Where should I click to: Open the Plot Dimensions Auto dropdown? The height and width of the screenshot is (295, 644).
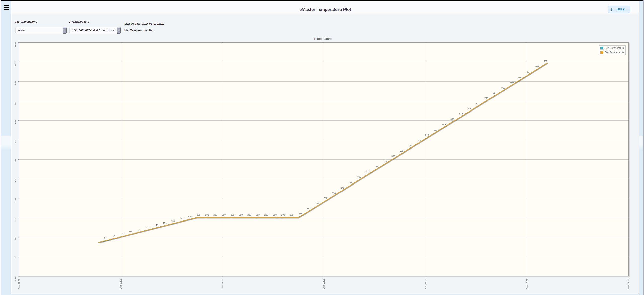[x=39, y=30]
